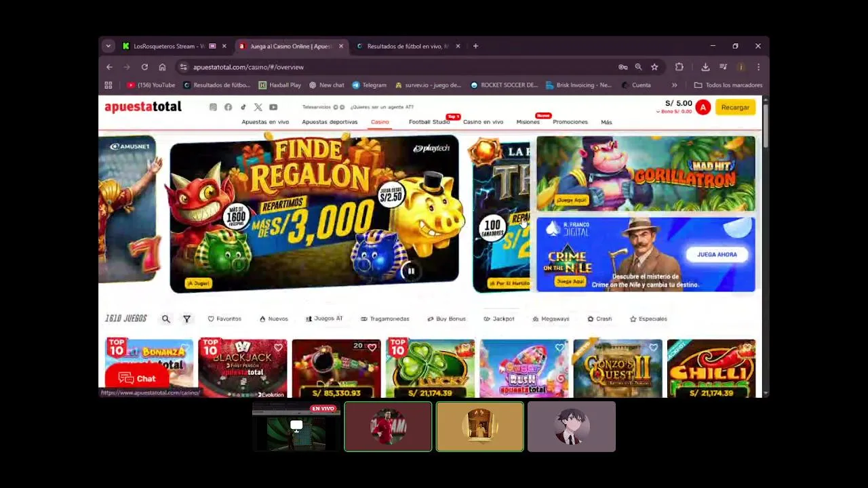Open the game search magnifier icon
The image size is (868, 488).
point(165,319)
